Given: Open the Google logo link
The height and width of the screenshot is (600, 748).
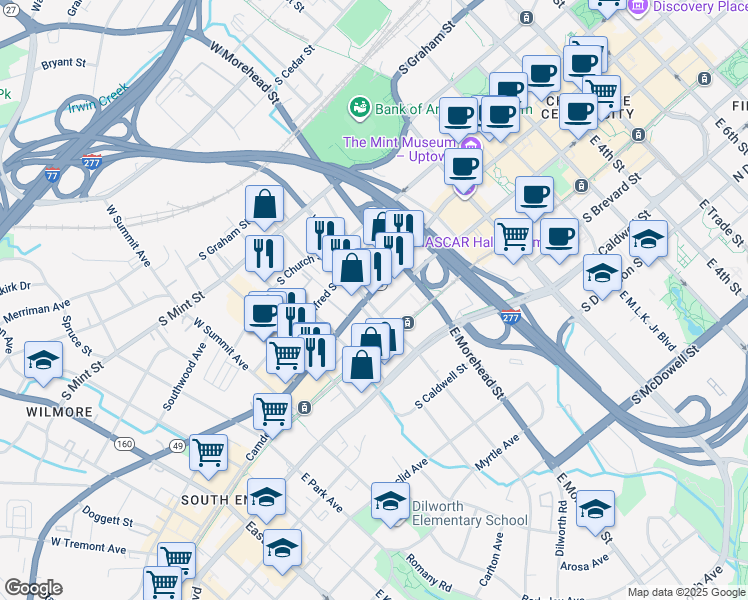Looking at the screenshot, I should [33, 587].
